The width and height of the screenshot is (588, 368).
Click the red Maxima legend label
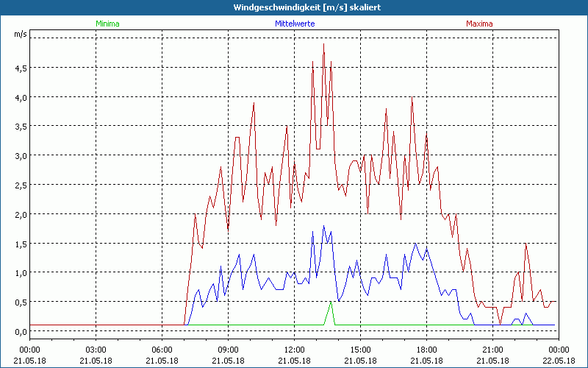(x=480, y=23)
